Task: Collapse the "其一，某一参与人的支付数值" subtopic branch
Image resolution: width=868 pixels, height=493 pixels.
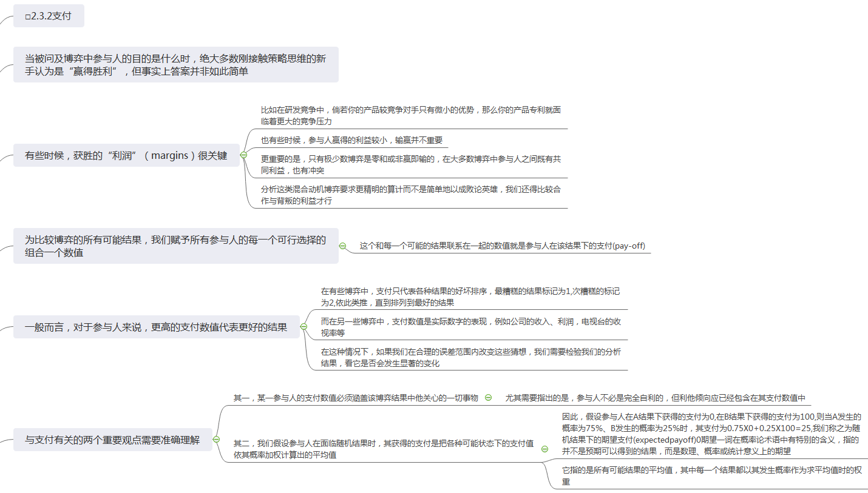Action: click(489, 398)
